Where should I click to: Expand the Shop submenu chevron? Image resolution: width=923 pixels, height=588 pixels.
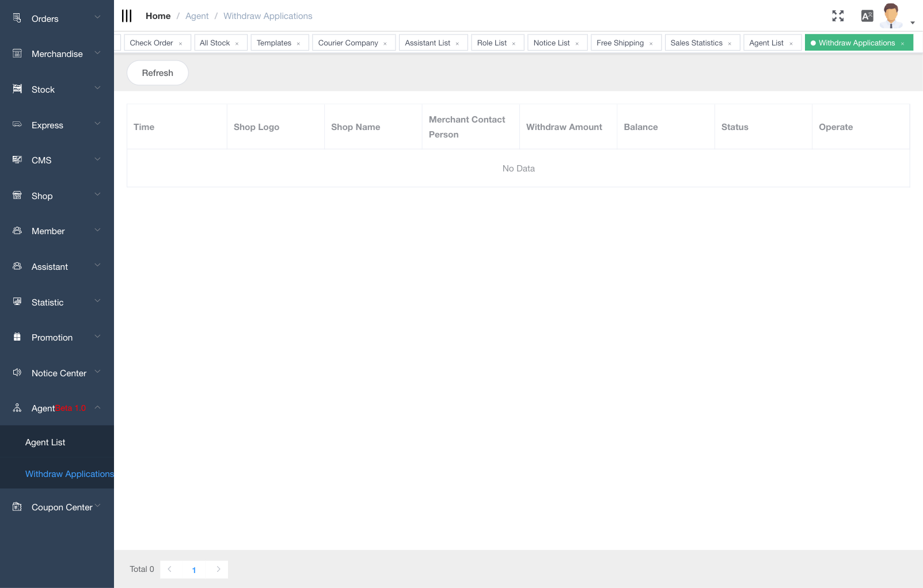pos(97,194)
